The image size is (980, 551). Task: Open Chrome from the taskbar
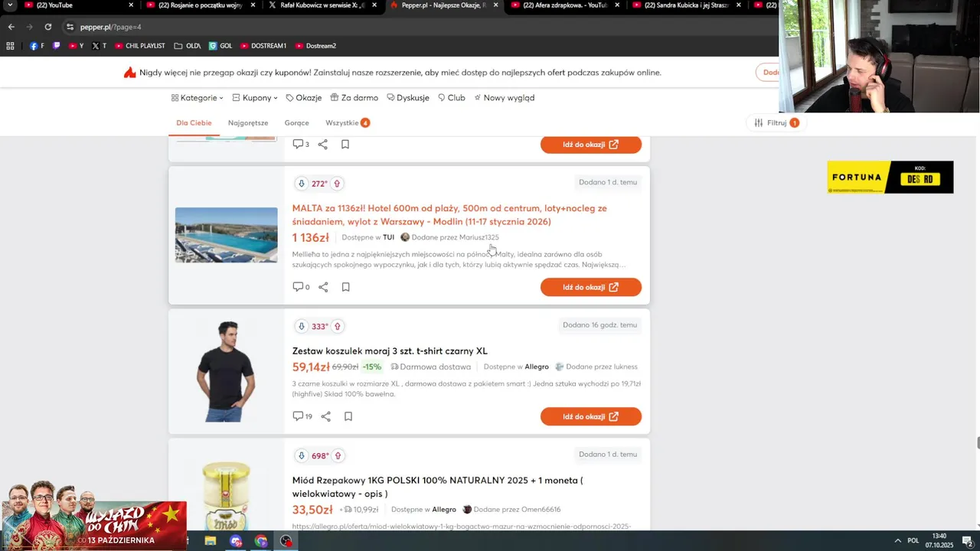click(x=261, y=541)
